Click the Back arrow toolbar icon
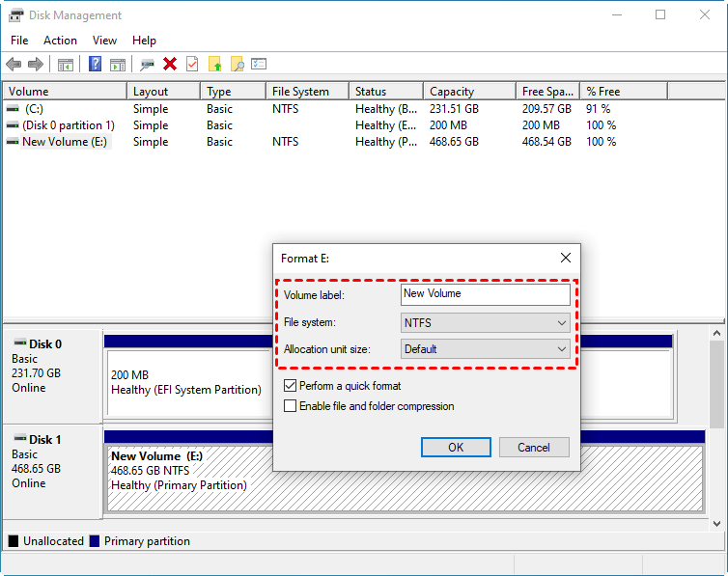 click(14, 64)
